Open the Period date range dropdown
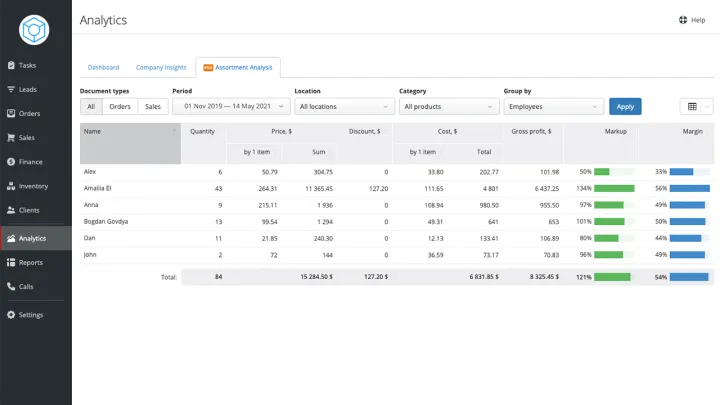720x405 pixels. (231, 106)
